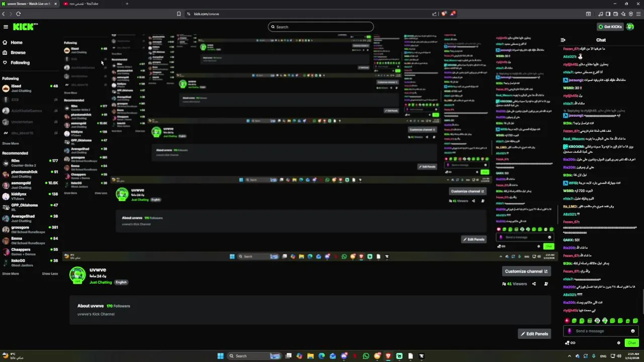This screenshot has width=644, height=362.
Task: Open recommended channel asmongold
Action: pos(30,185)
